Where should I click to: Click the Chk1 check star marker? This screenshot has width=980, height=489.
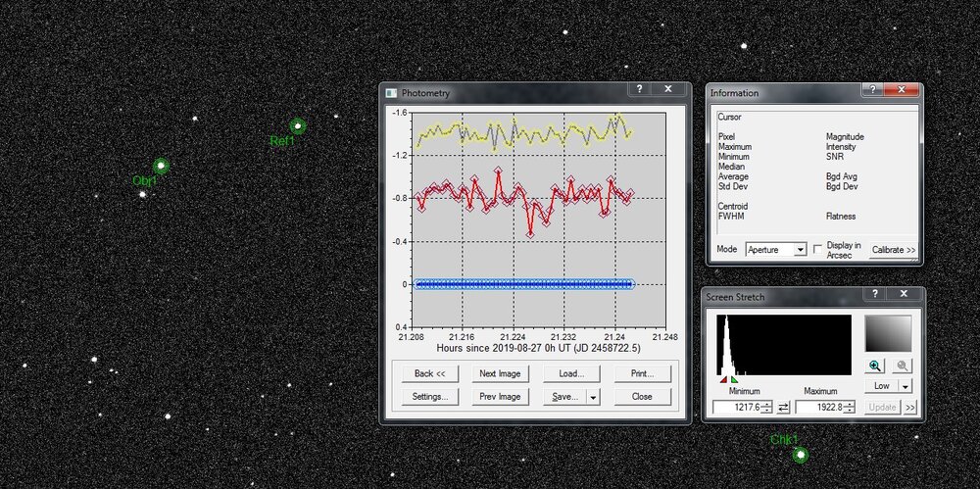coord(801,455)
